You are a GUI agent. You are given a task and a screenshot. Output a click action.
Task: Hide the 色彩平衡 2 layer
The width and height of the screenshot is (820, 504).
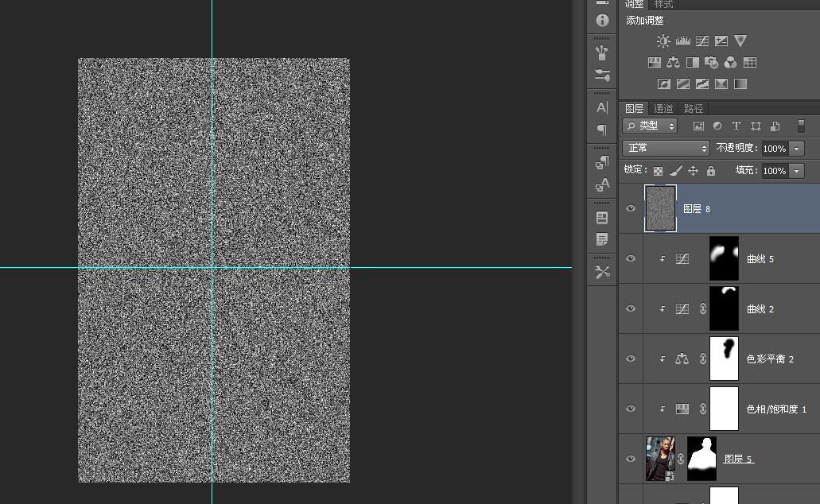(x=631, y=359)
